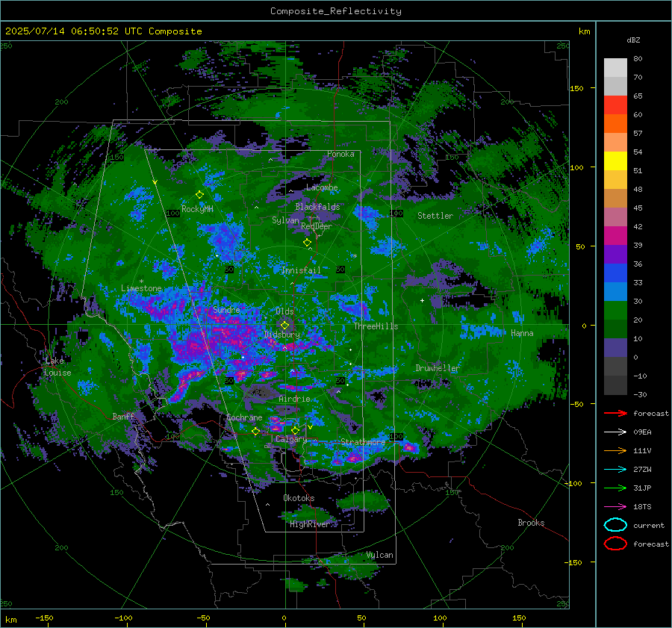Click the yellow diamond marker above RockyMH
Viewport: 672px width, 628px height.
pyautogui.click(x=199, y=195)
